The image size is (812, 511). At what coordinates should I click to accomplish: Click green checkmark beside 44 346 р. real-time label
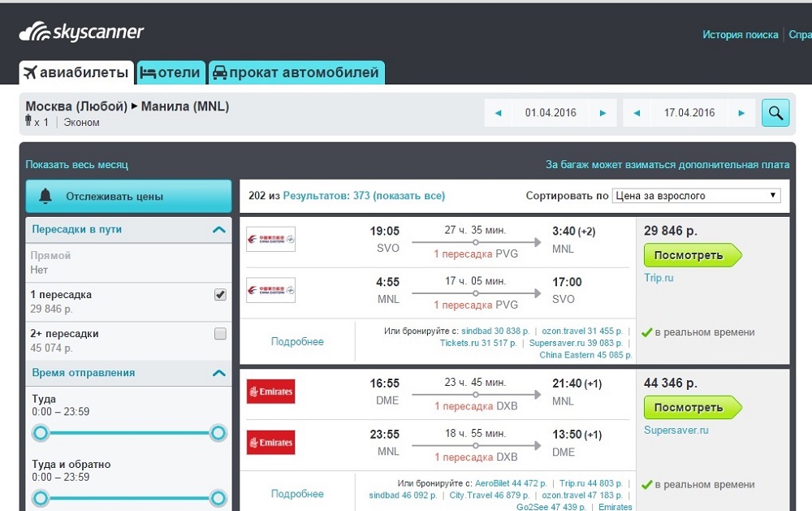tap(647, 485)
